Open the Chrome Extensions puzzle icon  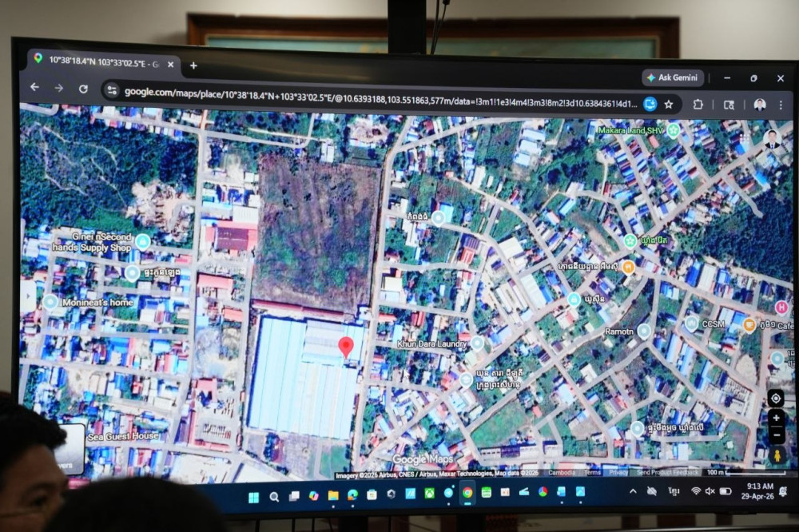[x=698, y=104]
